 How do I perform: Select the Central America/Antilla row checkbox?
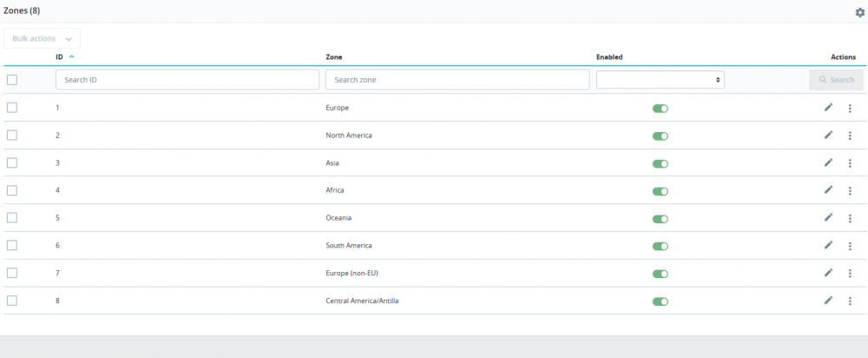click(x=12, y=301)
